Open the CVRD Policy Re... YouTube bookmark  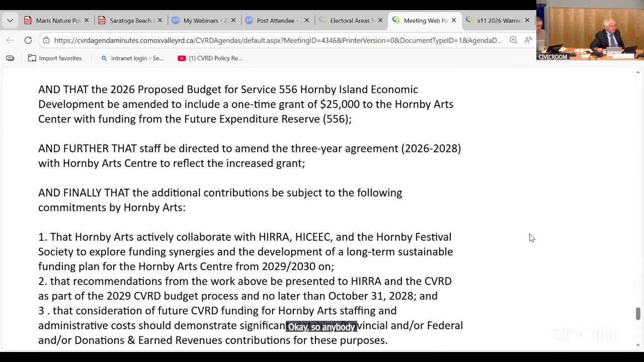[210, 58]
